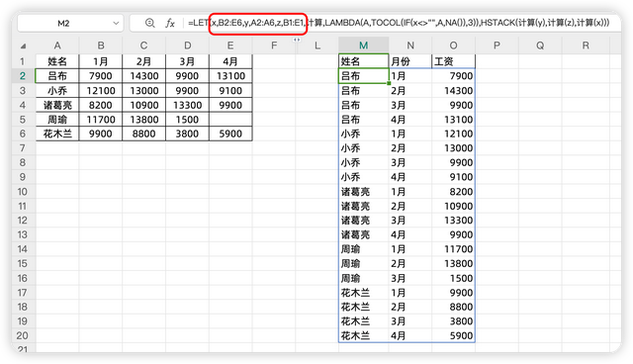Screen dimensions: 633x364
Task: Click cell B4 with value 8200
Action: pyautogui.click(x=101, y=105)
